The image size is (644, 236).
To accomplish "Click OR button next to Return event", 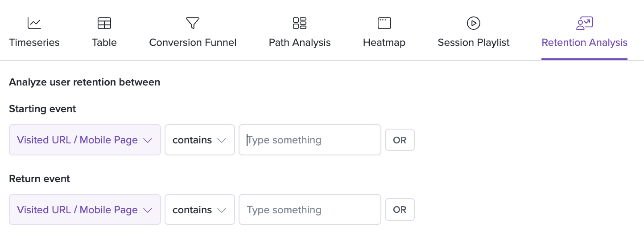I will pos(400,210).
